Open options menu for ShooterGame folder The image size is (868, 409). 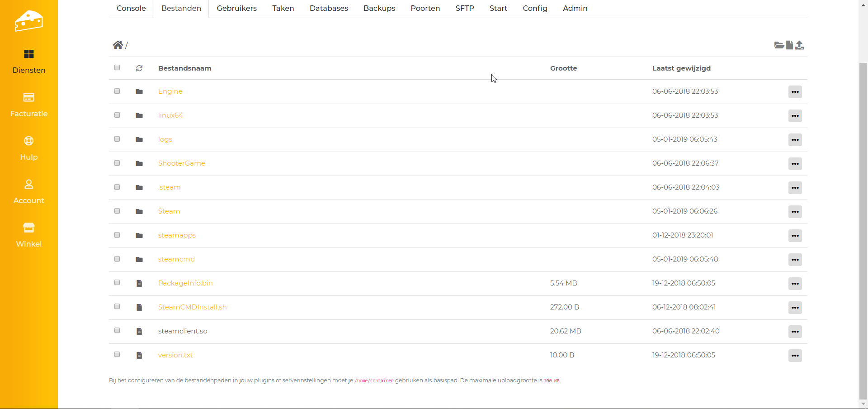click(795, 164)
